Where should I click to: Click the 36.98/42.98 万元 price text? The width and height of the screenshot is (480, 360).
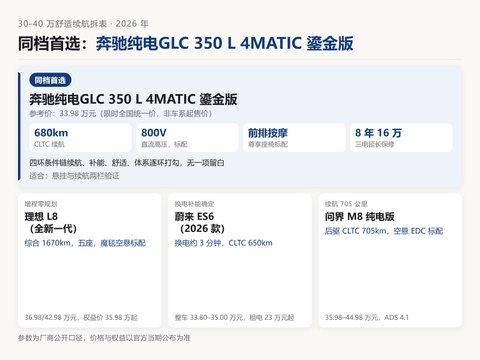pos(81,317)
